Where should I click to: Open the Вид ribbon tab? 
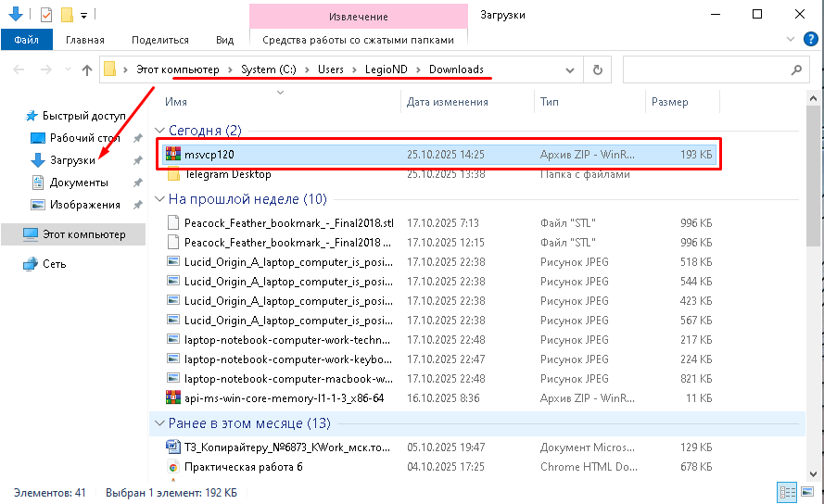pyautogui.click(x=224, y=40)
